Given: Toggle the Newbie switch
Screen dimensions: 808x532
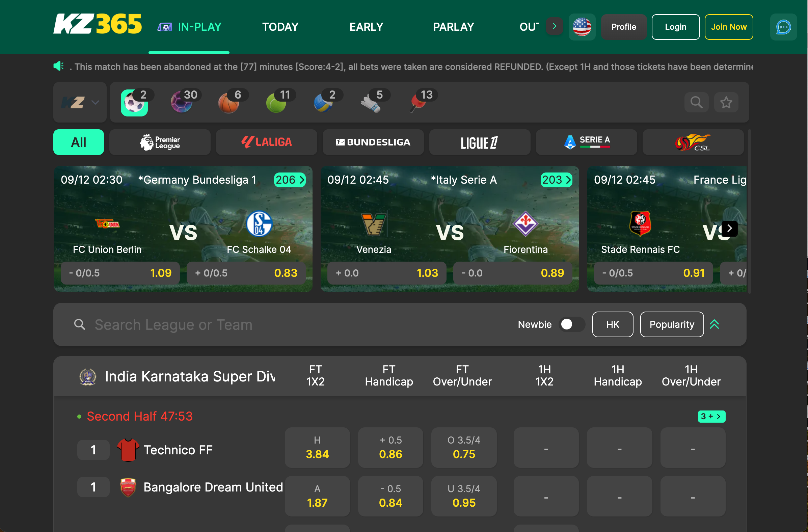Looking at the screenshot, I should pyautogui.click(x=572, y=324).
